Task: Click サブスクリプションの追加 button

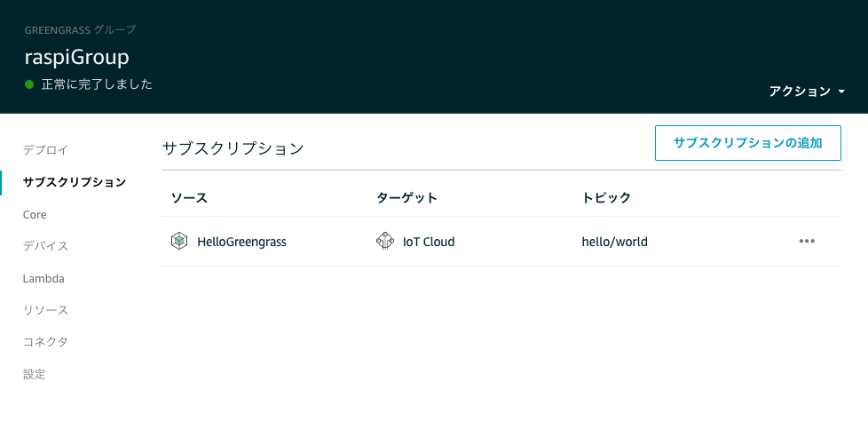Action: [x=748, y=143]
